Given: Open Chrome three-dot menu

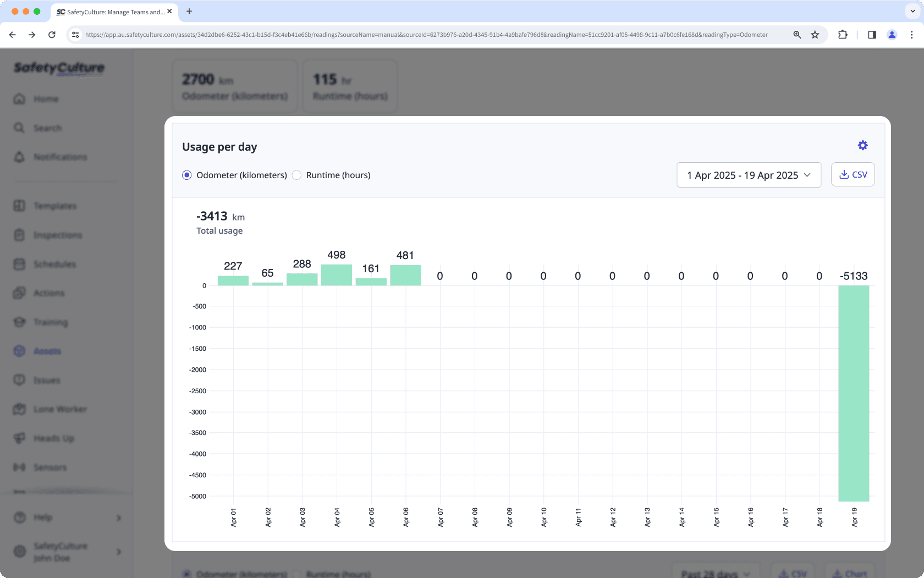Looking at the screenshot, I should point(911,35).
